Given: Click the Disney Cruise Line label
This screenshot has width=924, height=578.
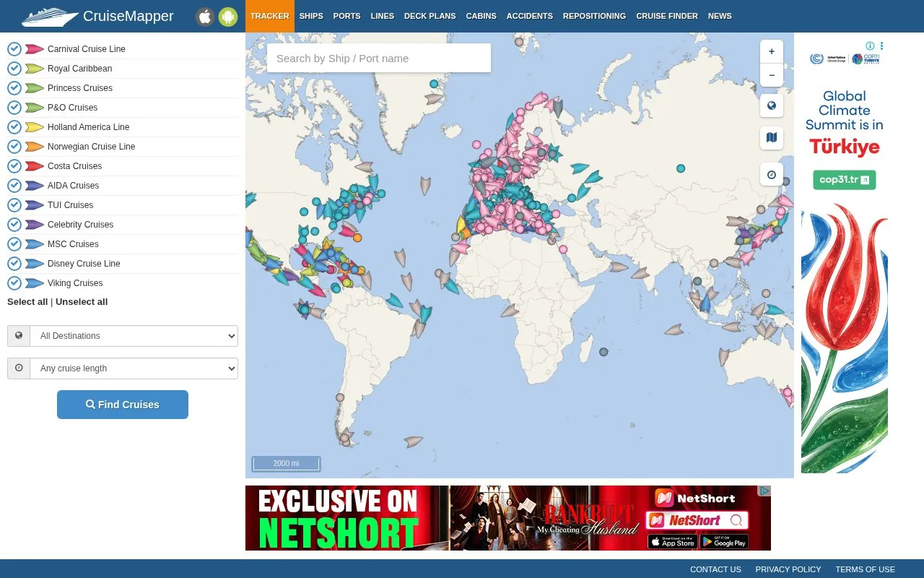Looking at the screenshot, I should [84, 264].
